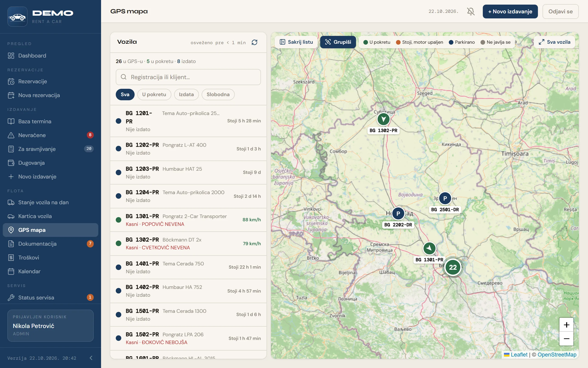Click the Status servisa wrench icon
This screenshot has width=588, height=368.
(11, 297)
